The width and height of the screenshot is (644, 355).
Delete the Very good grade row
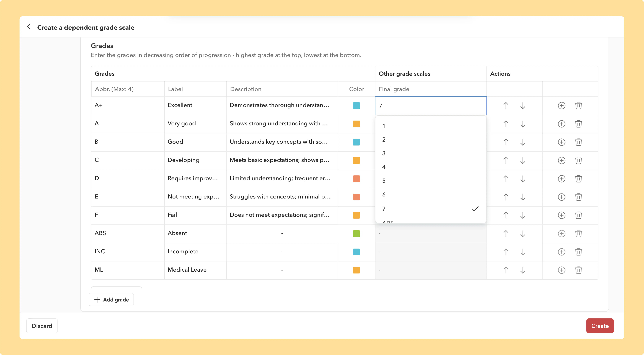(x=579, y=124)
